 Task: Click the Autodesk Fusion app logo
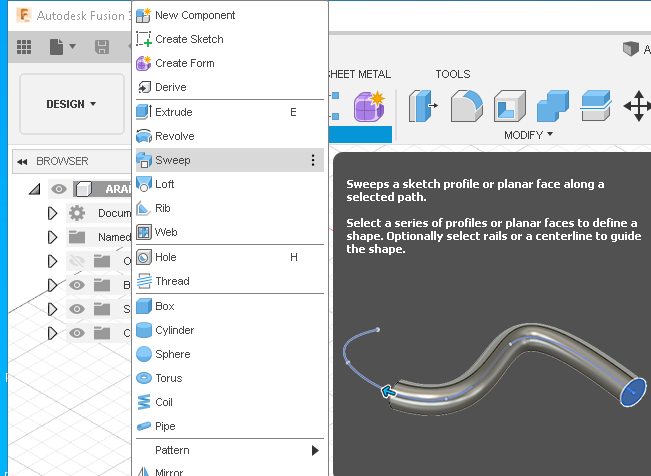pyautogui.click(x=24, y=15)
